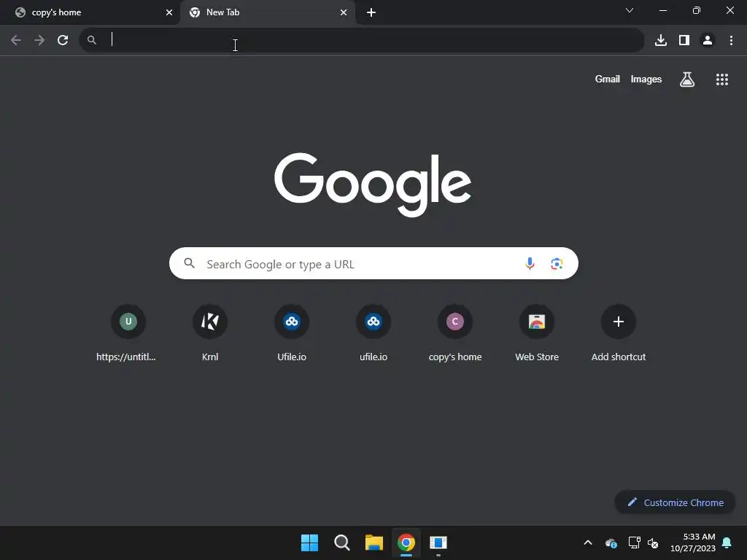Click the network display tray icon
Viewport: 747px width, 560px height.
(x=634, y=542)
